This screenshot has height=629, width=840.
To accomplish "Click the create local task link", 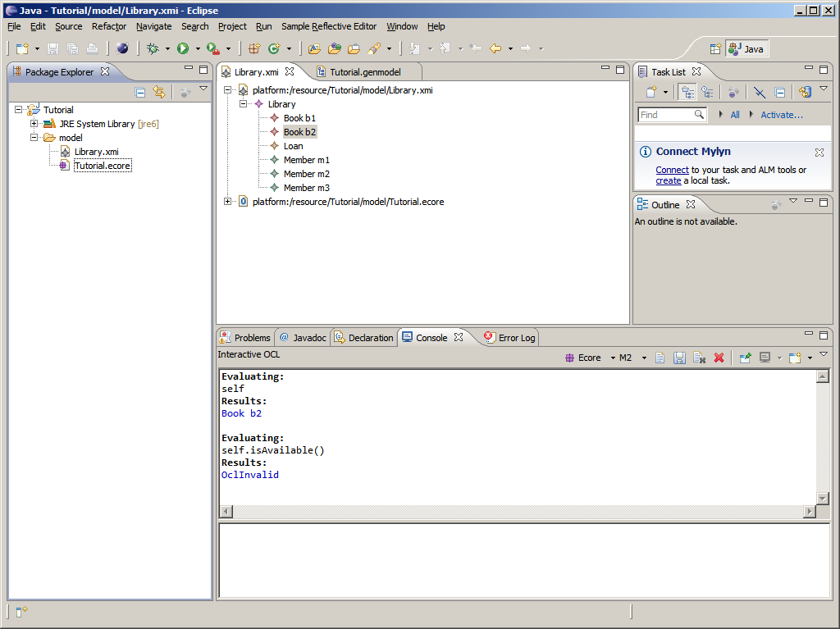I will point(668,180).
